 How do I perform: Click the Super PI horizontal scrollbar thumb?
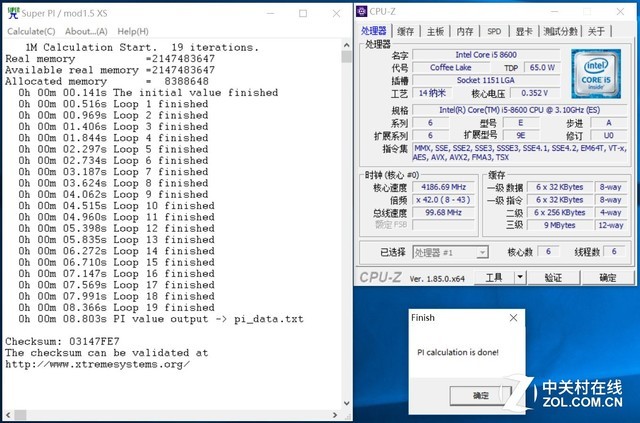coord(20,415)
